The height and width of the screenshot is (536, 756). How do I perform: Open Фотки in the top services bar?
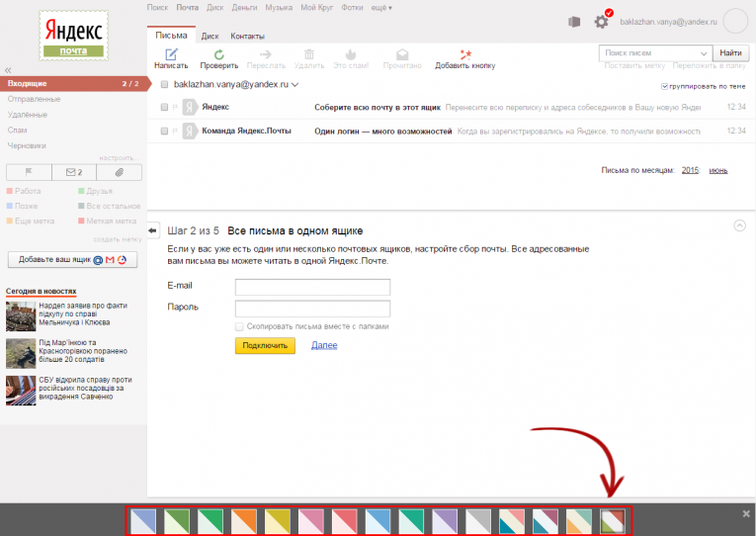pos(352,8)
